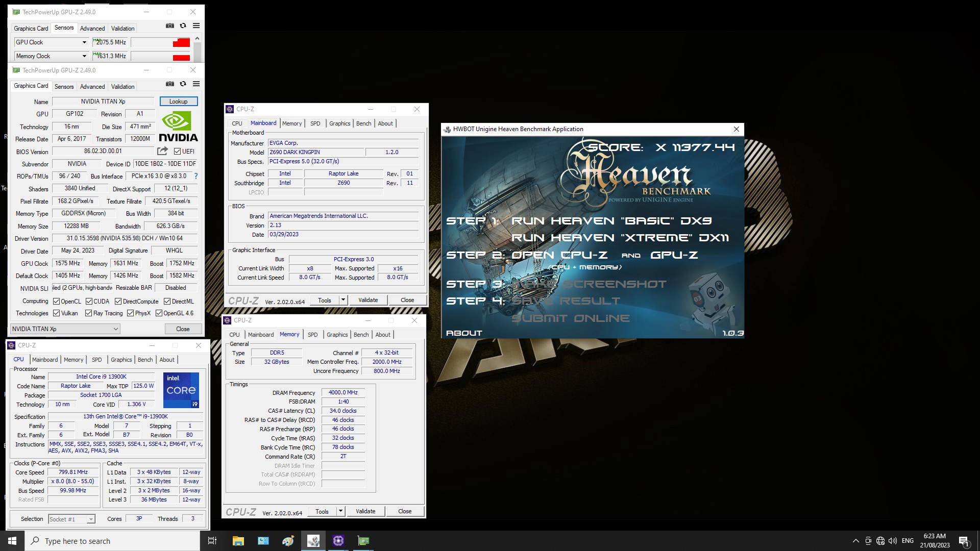Click Run Heaven "Basic" DX9
This screenshot has height=551, width=980.
(611, 221)
